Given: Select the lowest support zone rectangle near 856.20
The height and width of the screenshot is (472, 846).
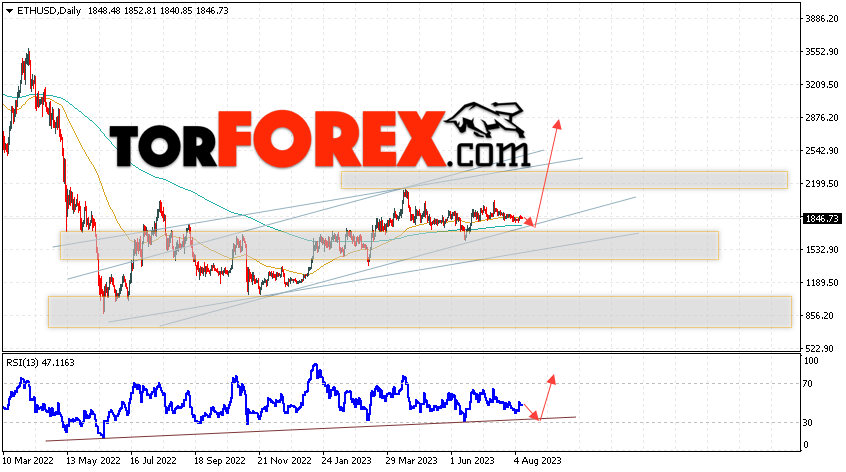Looking at the screenshot, I should (x=420, y=312).
